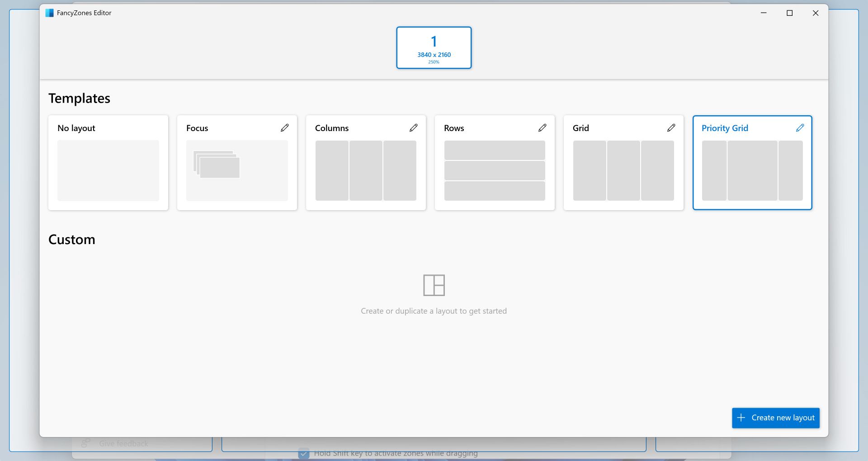Select the Grid layout preview
Viewport: 868px width, 461px height.
tap(623, 170)
